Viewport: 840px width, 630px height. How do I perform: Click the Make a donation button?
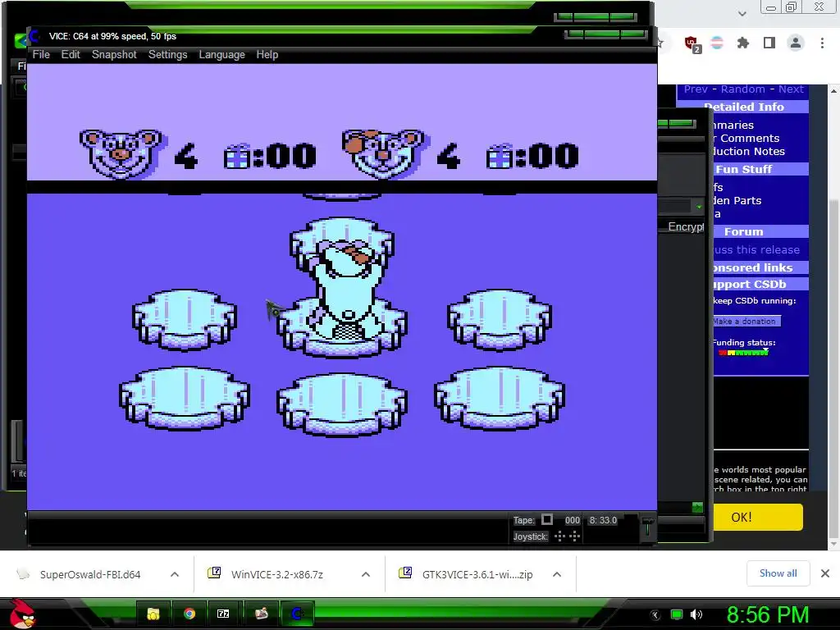[746, 321]
